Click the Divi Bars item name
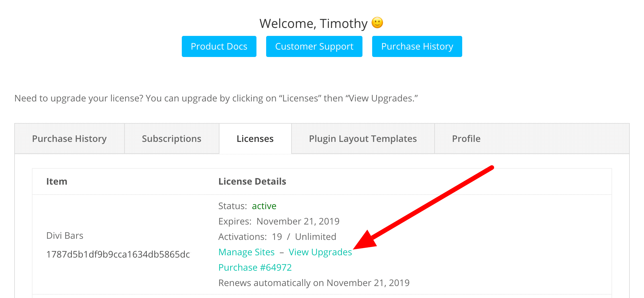 (x=65, y=236)
